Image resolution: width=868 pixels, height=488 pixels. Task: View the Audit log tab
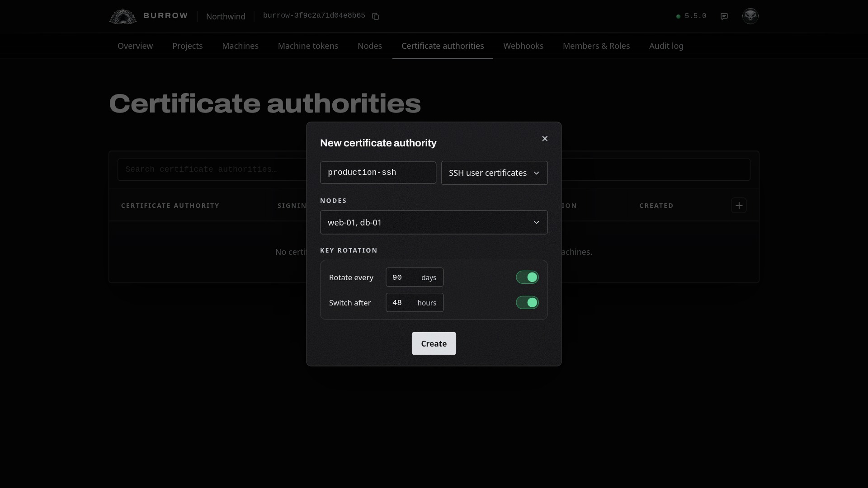(x=666, y=46)
